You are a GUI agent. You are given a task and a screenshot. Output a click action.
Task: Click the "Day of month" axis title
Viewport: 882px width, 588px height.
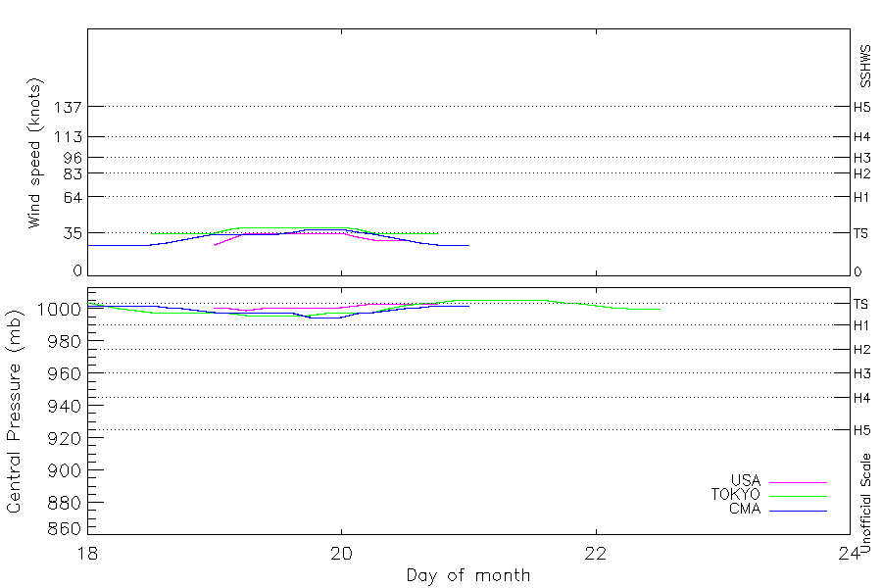point(468,575)
